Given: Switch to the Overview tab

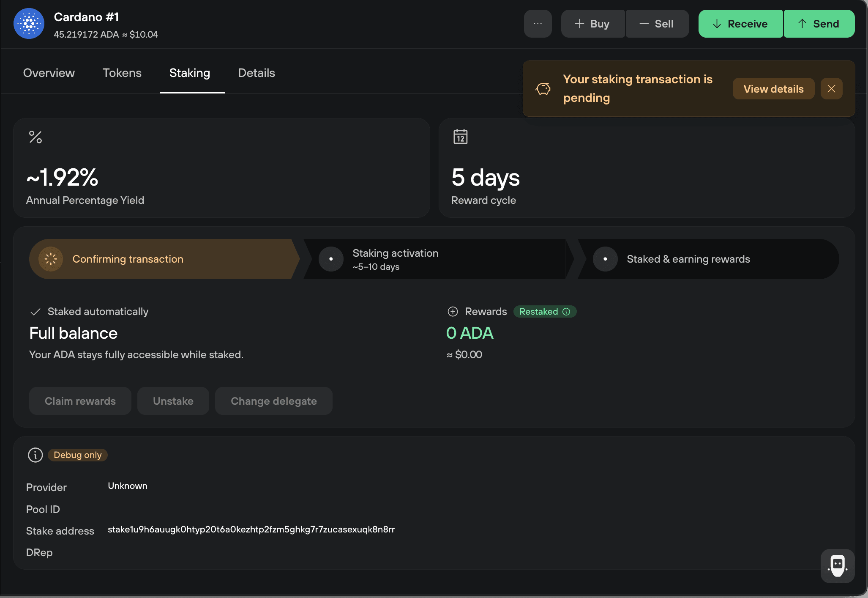Looking at the screenshot, I should point(49,73).
